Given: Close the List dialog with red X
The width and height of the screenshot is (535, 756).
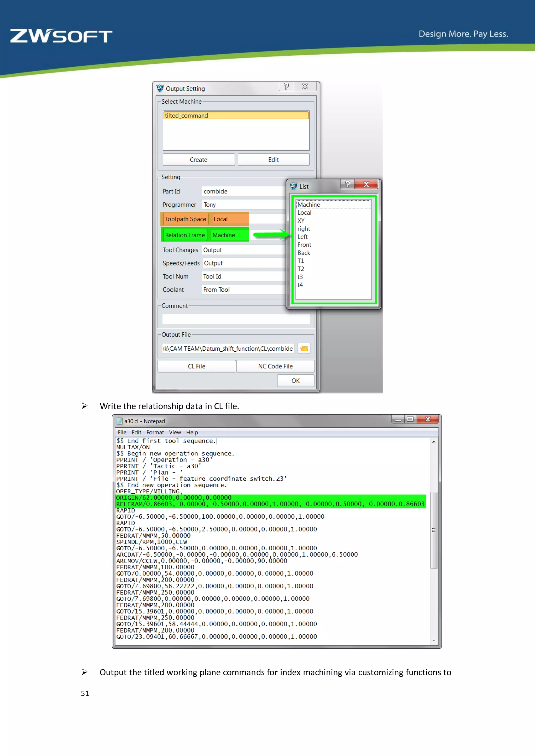Looking at the screenshot, I should tap(366, 184).
